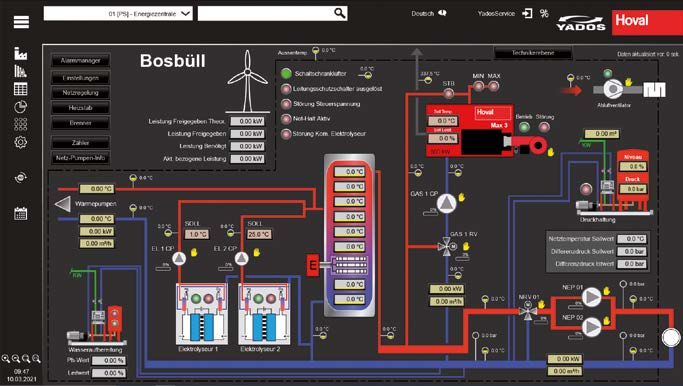The width and height of the screenshot is (683, 386).
Task: Click the search magnifier icon
Action: (x=339, y=13)
